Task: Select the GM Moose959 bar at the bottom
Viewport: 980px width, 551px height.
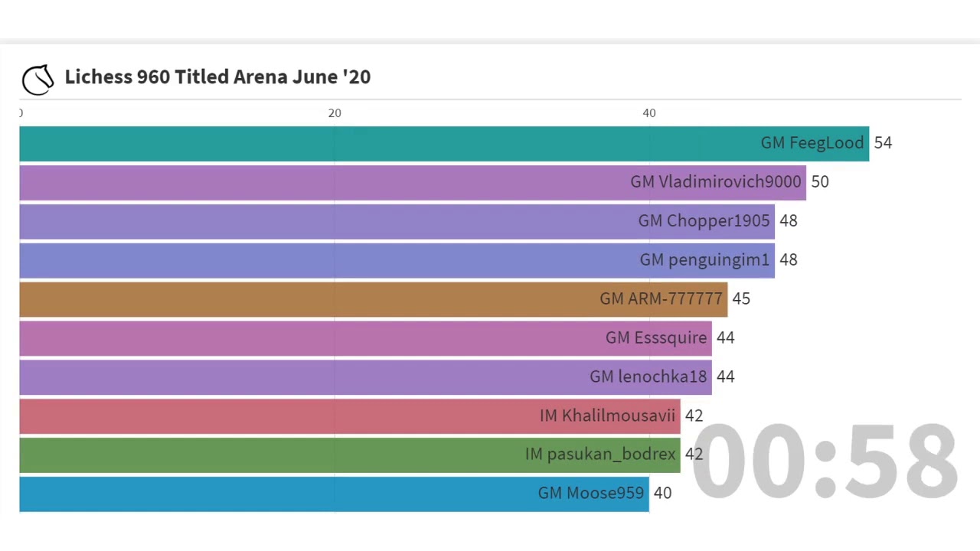Action: click(306, 493)
